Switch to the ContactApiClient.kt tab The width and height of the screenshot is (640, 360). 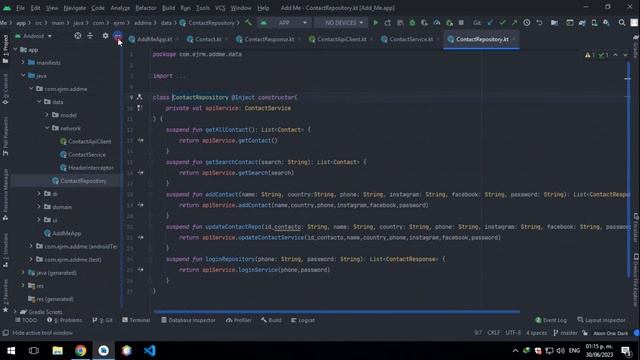[342, 39]
